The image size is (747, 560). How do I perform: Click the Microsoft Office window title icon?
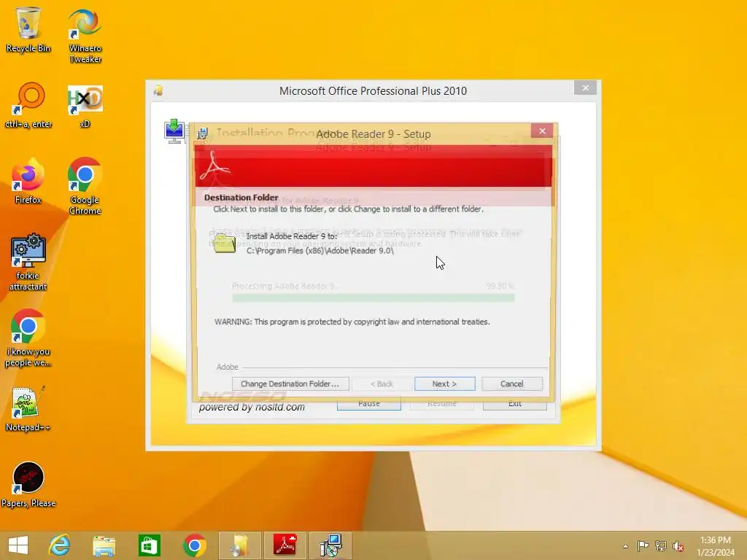coord(158,90)
